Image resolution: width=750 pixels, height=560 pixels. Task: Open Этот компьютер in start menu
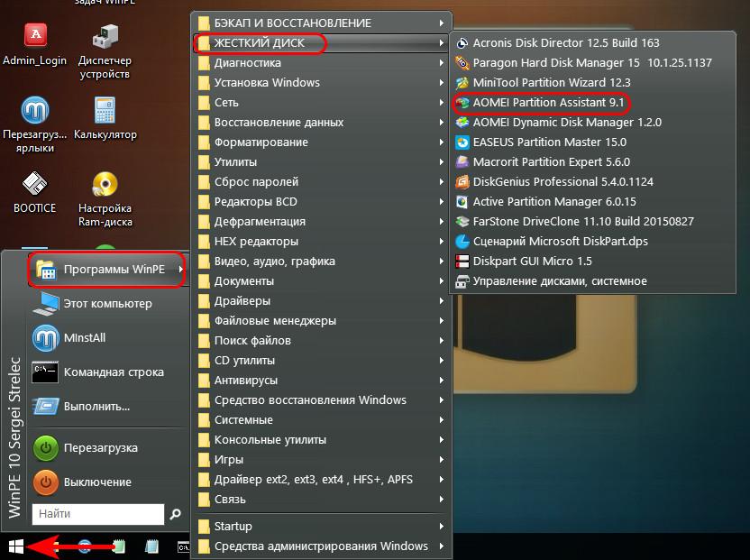pyautogui.click(x=108, y=304)
